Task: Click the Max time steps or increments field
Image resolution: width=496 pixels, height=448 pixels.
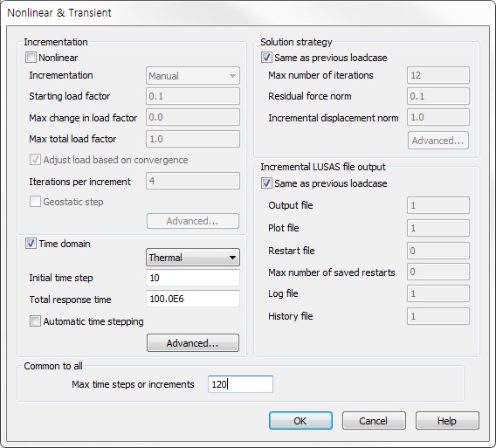Action: tap(240, 384)
